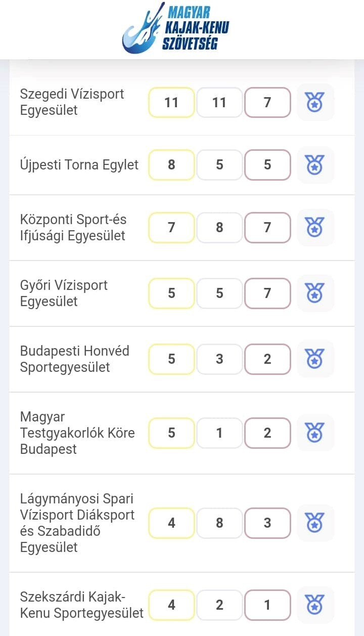
Task: Click Győri Vízisport Egyesület bronze count 7
Action: [x=267, y=293]
